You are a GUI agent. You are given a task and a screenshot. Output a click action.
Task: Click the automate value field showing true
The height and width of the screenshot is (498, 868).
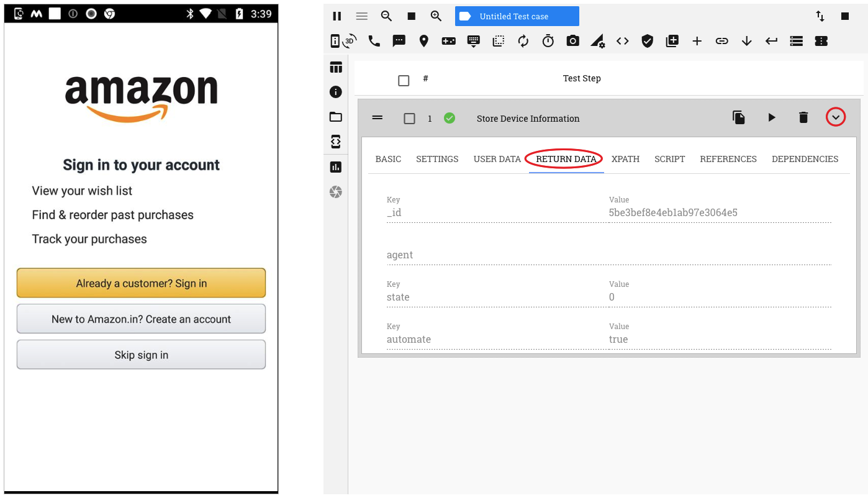click(x=720, y=340)
